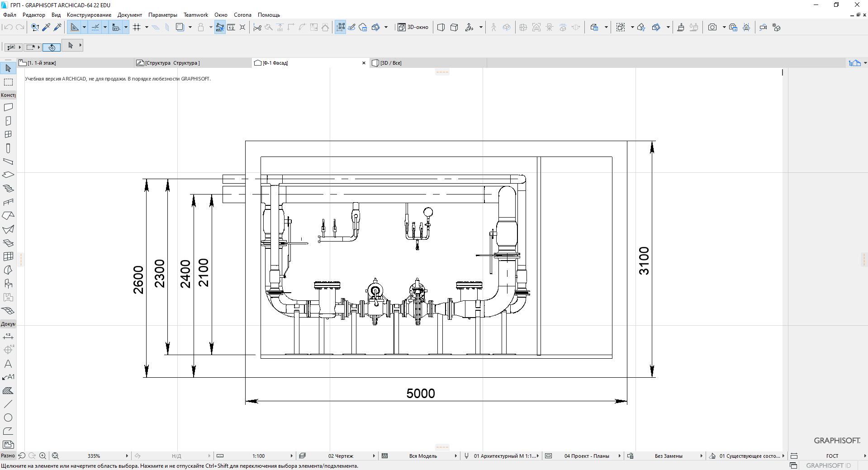Expand the 335% zoom level dropdown
The image size is (868, 470).
click(x=127, y=456)
